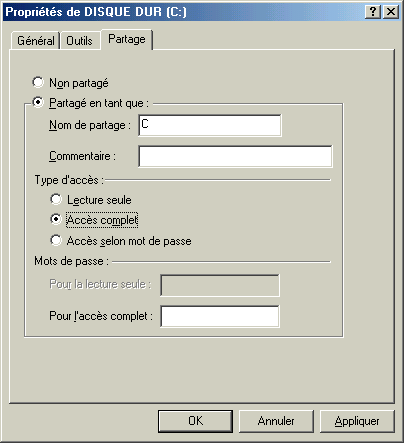This screenshot has width=404, height=443.
Task: Click the Commentaire label text
Action: pos(82,156)
